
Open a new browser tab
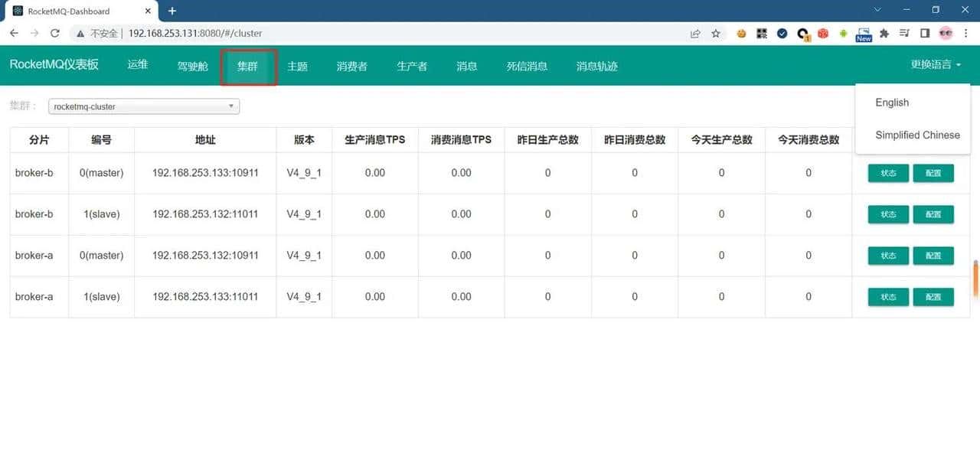171,11
